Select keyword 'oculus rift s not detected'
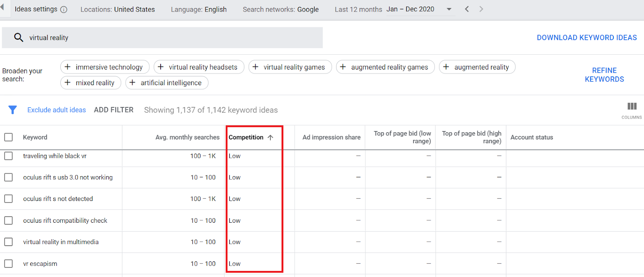The height and width of the screenshot is (277, 644). 58,199
